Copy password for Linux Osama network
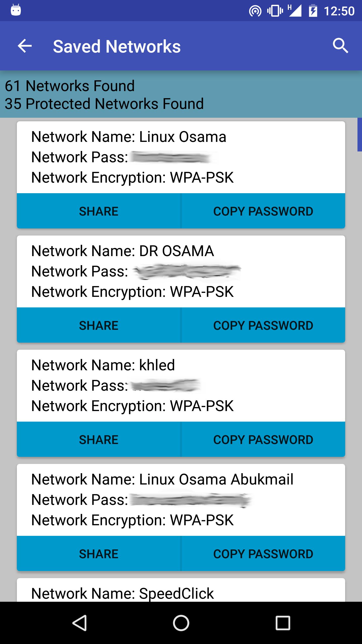The height and width of the screenshot is (644, 362). click(263, 211)
